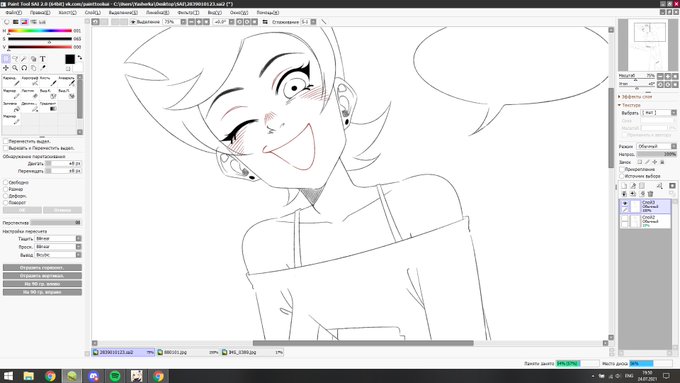This screenshot has height=383, width=680.
Task: Select the magic wand tool
Action: click(24, 59)
